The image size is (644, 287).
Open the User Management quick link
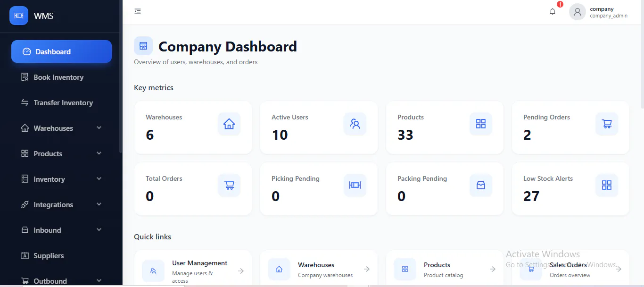[193, 269]
